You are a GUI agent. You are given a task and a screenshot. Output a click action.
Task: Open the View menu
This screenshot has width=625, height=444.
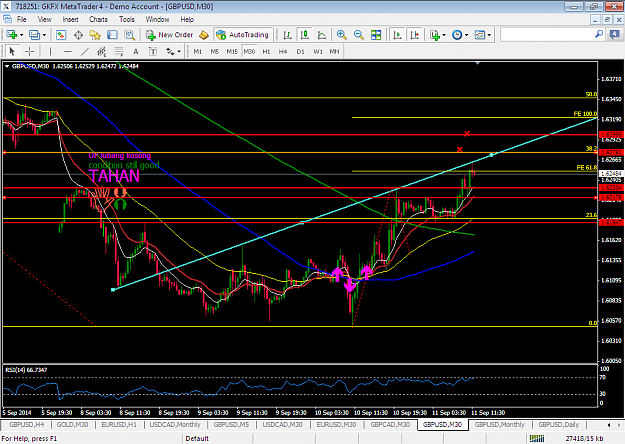45,19
